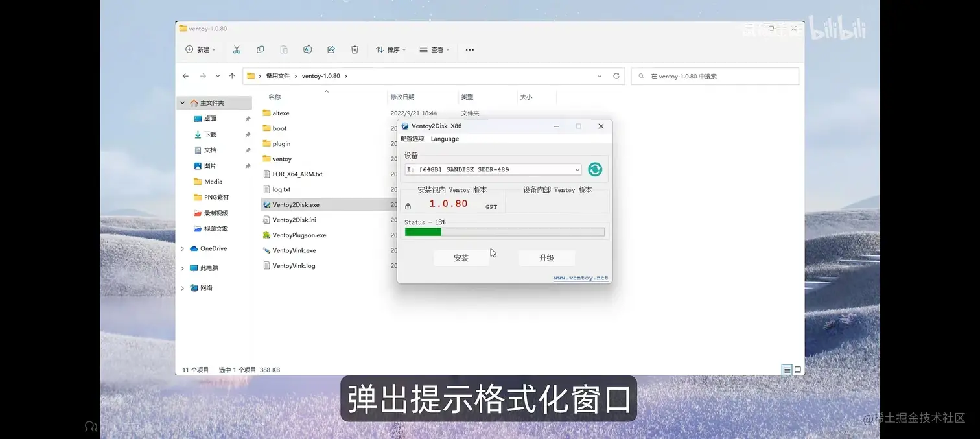Select PNG素材 folder in navigation pane

coord(216,197)
